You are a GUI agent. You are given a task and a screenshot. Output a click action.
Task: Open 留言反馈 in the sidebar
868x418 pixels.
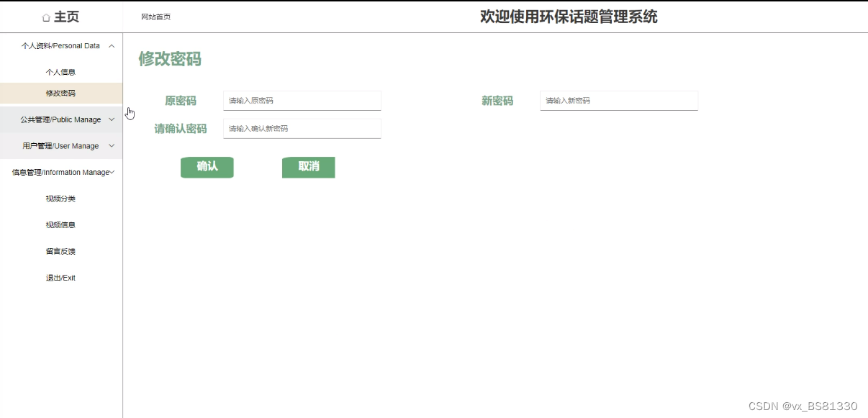60,251
